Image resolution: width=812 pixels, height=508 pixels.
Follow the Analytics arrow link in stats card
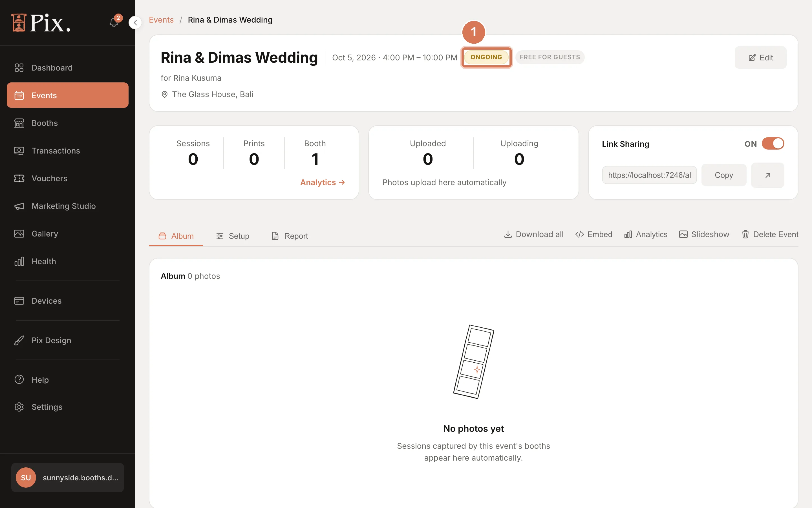(x=323, y=182)
